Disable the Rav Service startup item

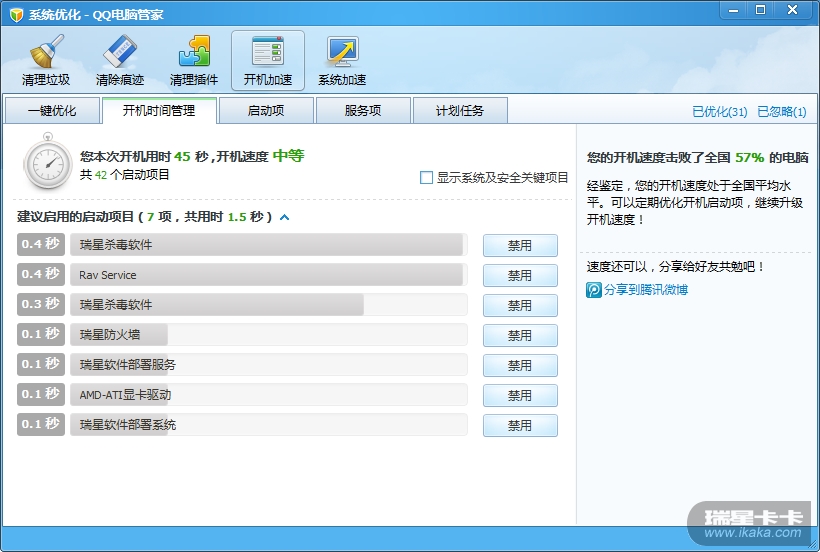520,275
